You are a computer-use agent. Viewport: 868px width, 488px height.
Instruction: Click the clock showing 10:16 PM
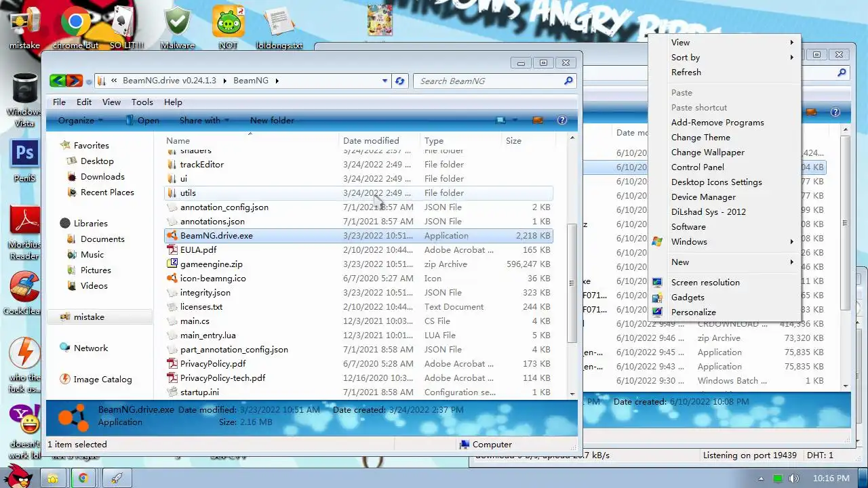click(x=831, y=479)
